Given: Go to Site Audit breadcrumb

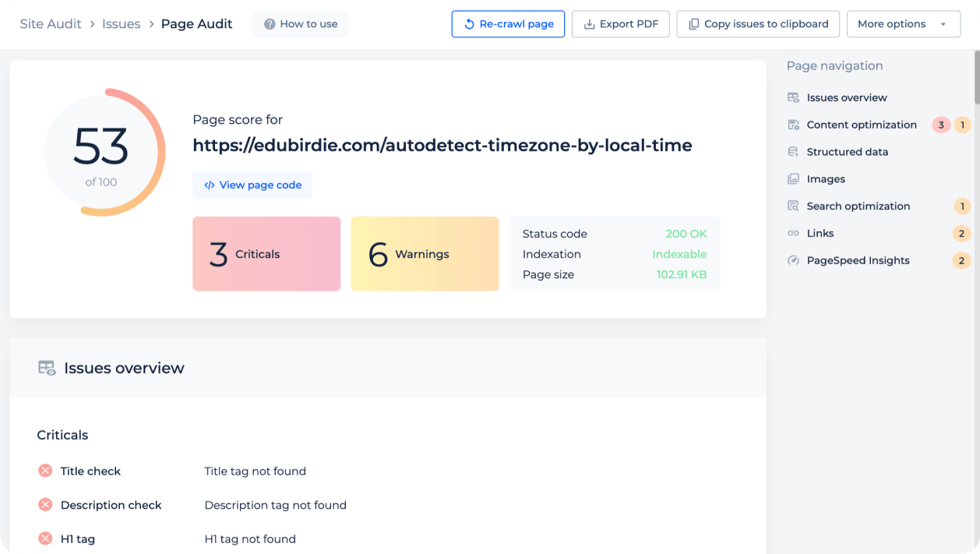Looking at the screenshot, I should [51, 24].
